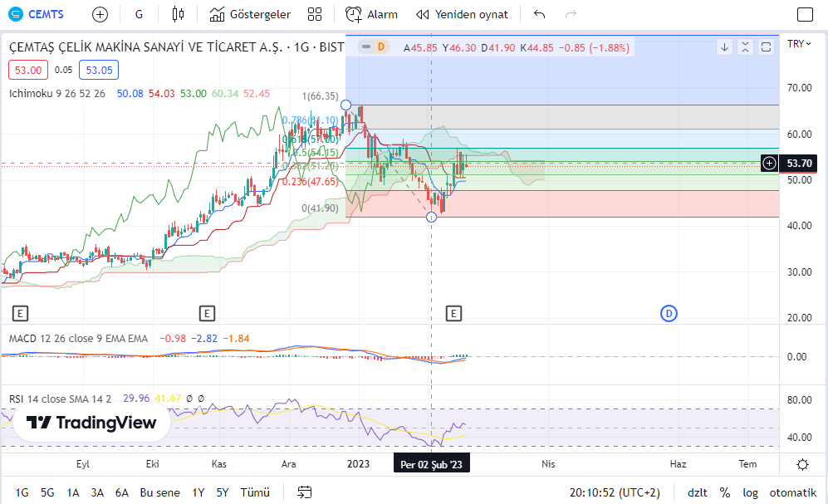Set the 5G time range
828x504 pixels.
click(47, 492)
